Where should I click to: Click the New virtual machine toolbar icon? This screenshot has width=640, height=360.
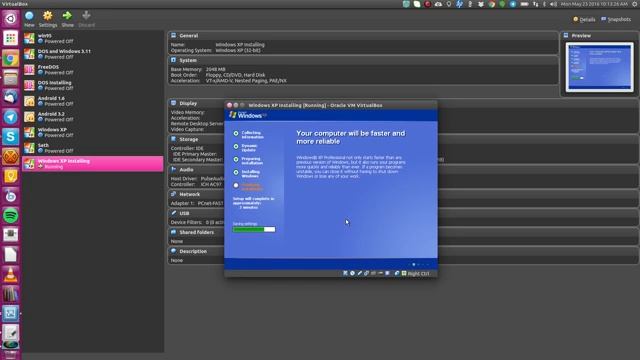tap(29, 19)
